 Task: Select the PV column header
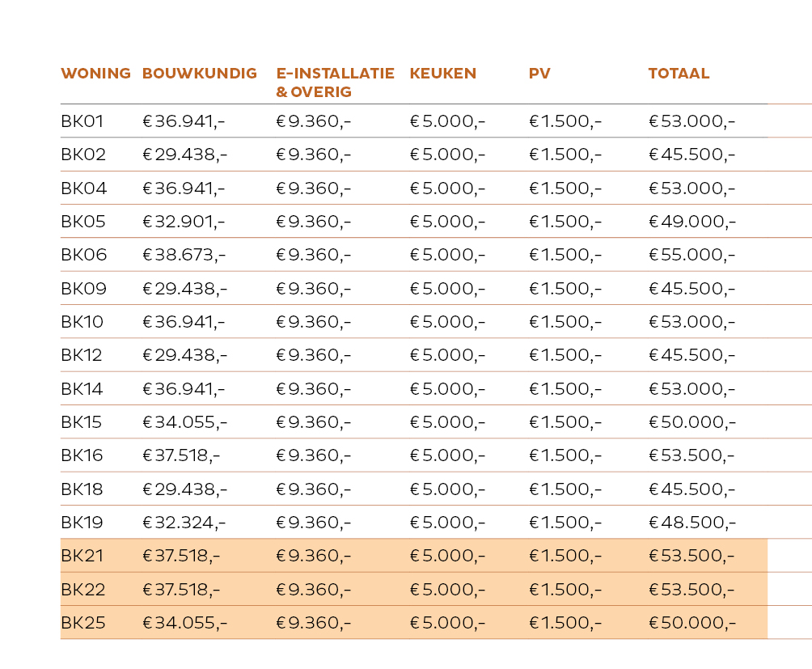(x=539, y=74)
